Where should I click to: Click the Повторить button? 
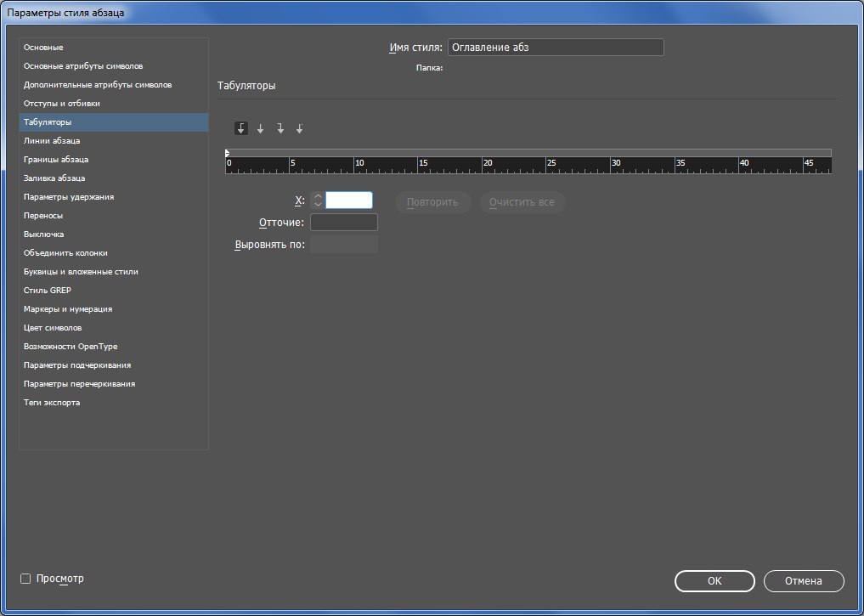[432, 202]
